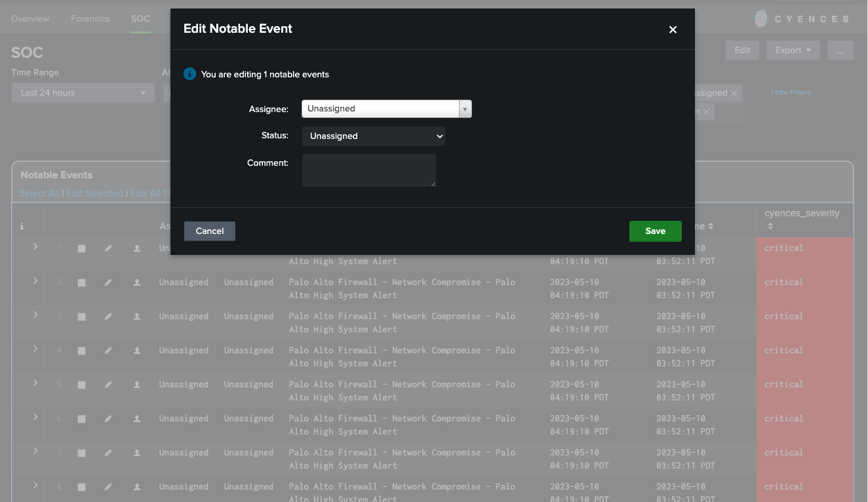
Task: Expand row 4 details chevron
Action: click(x=35, y=349)
